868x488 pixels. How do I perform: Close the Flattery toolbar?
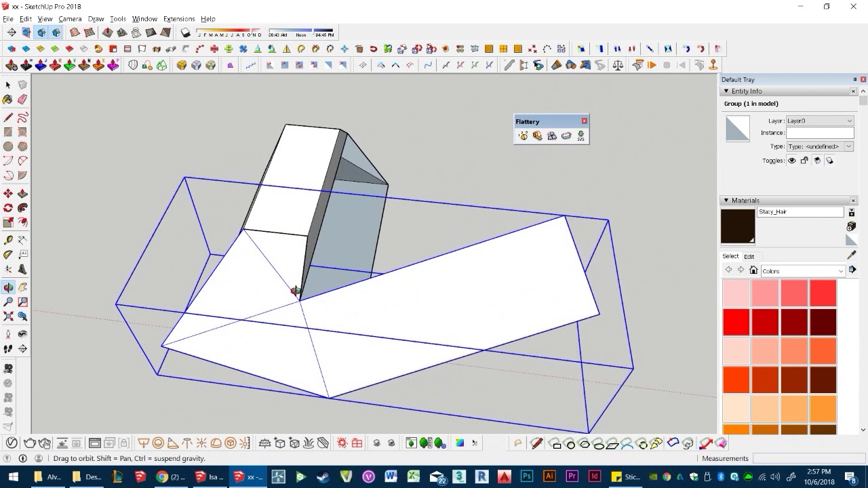[584, 121]
